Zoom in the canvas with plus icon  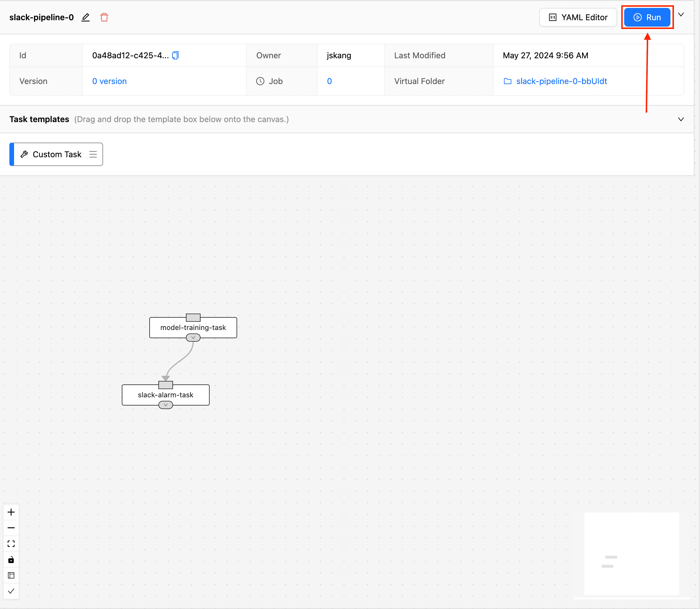(11, 512)
